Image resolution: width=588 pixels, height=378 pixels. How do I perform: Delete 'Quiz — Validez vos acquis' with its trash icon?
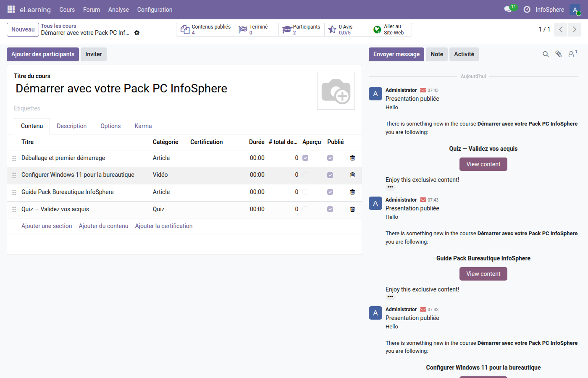point(352,209)
